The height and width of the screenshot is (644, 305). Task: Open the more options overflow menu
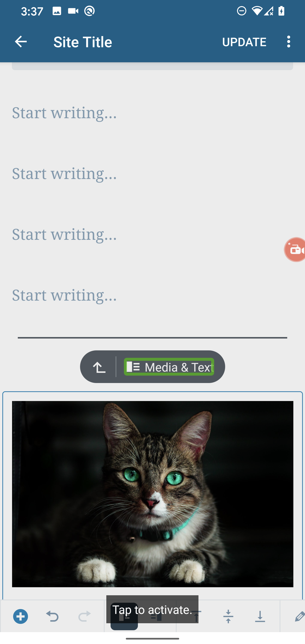(x=289, y=41)
